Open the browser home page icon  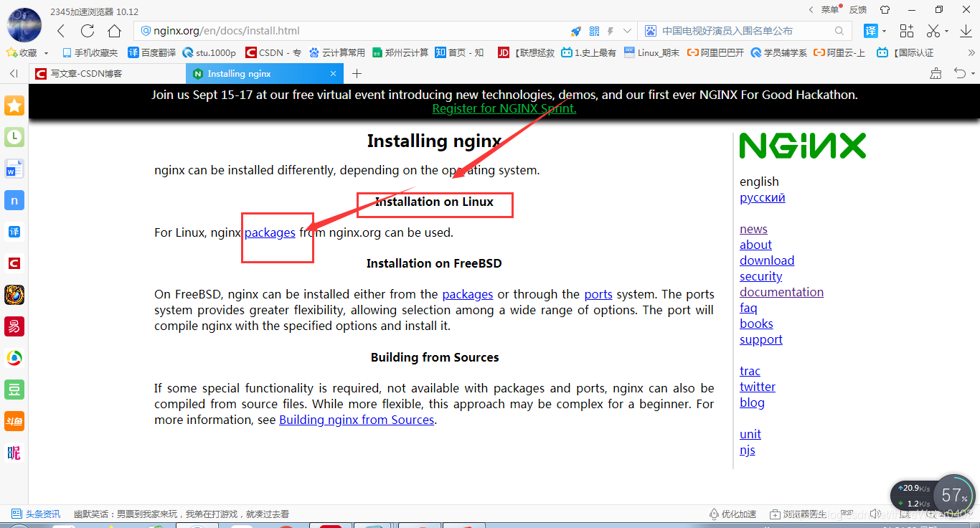click(x=114, y=31)
